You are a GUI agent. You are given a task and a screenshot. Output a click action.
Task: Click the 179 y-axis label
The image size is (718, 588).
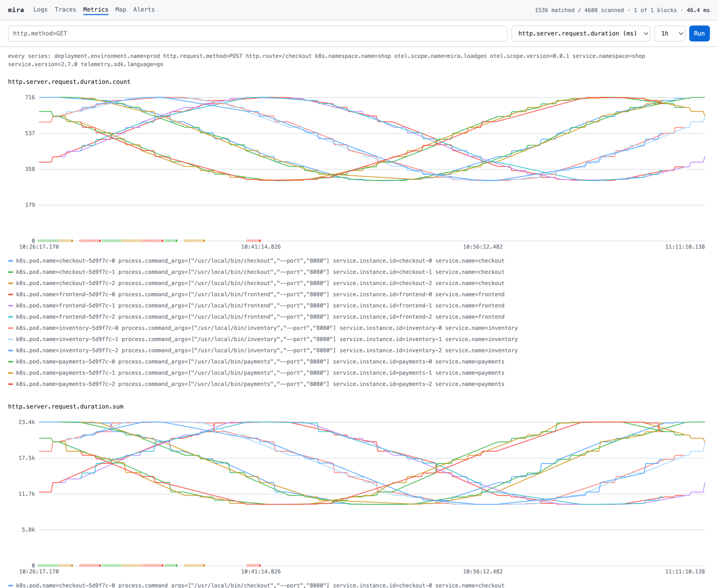point(30,205)
